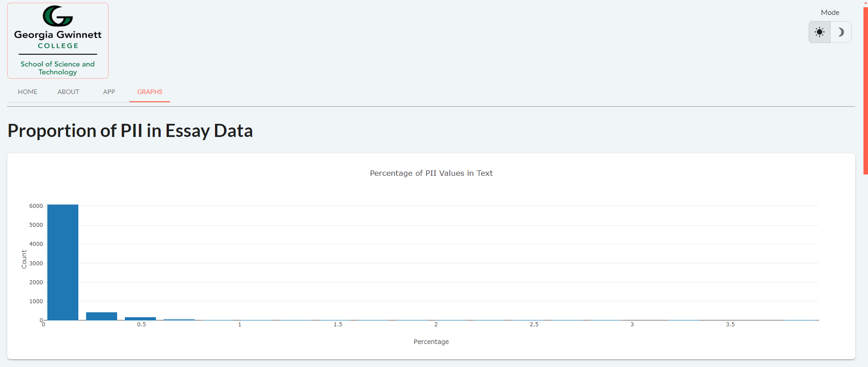Click the third histogram bar near 0.5
The height and width of the screenshot is (367, 868).
140,319
